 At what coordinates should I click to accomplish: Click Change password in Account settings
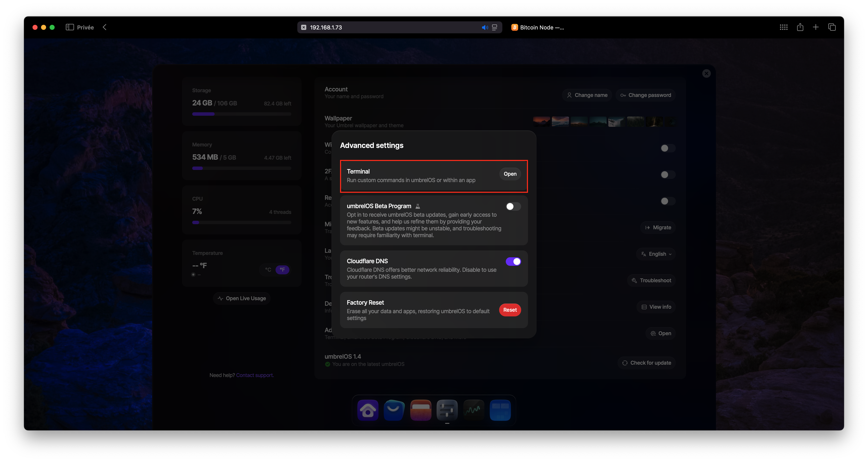(x=645, y=95)
